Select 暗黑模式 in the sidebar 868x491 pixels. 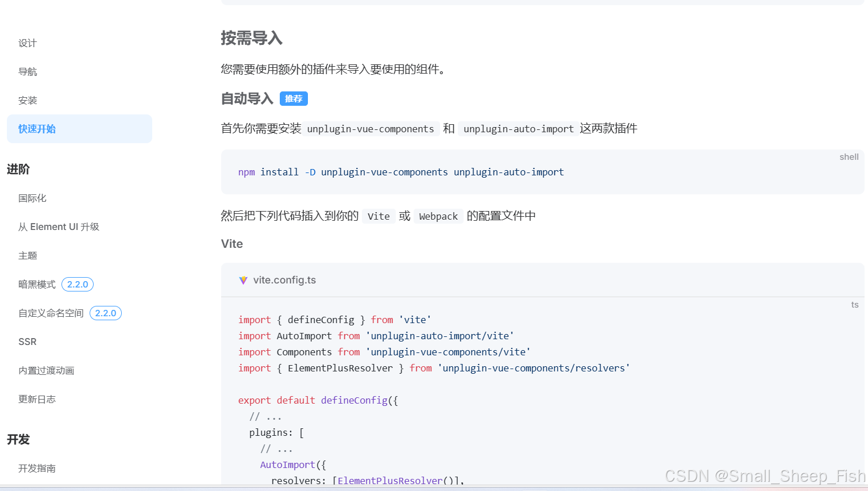(x=37, y=284)
